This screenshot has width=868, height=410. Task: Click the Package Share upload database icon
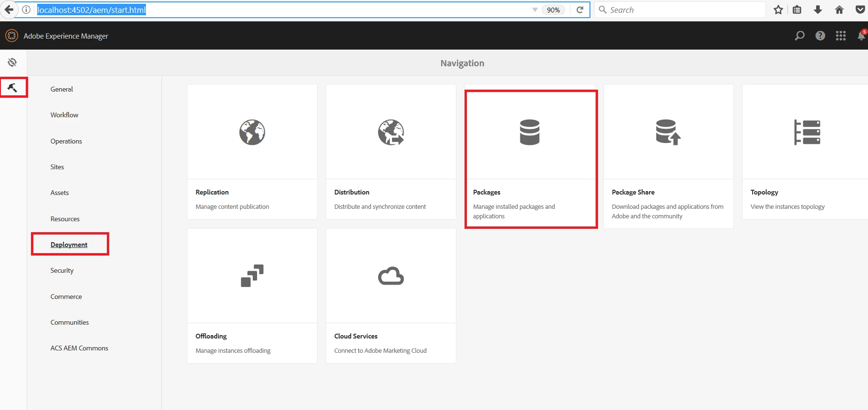[668, 132]
